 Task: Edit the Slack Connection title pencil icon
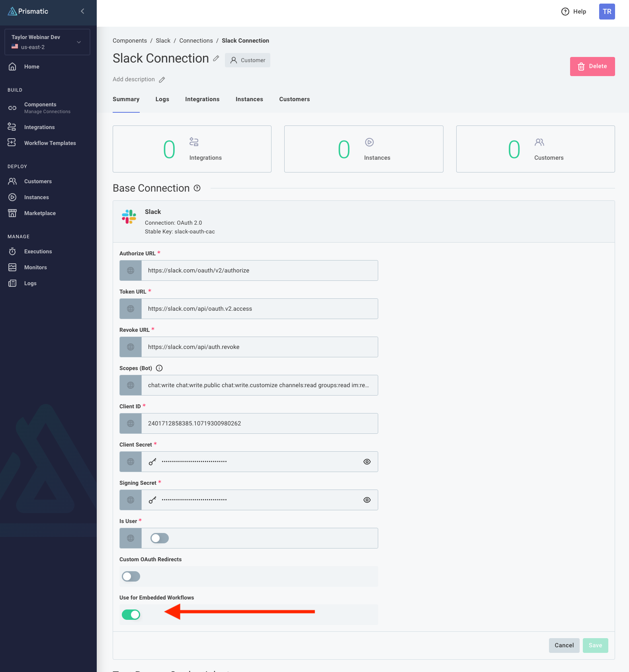(216, 59)
